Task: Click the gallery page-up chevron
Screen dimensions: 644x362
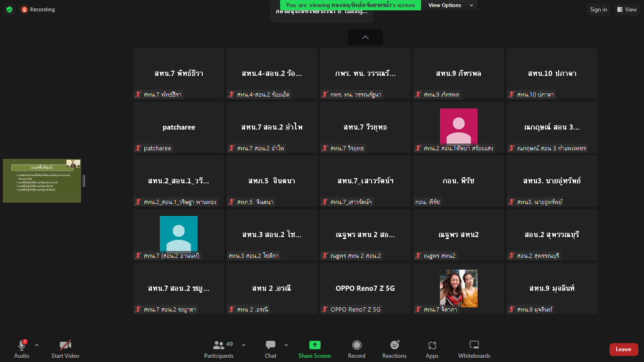Action: [x=365, y=37]
